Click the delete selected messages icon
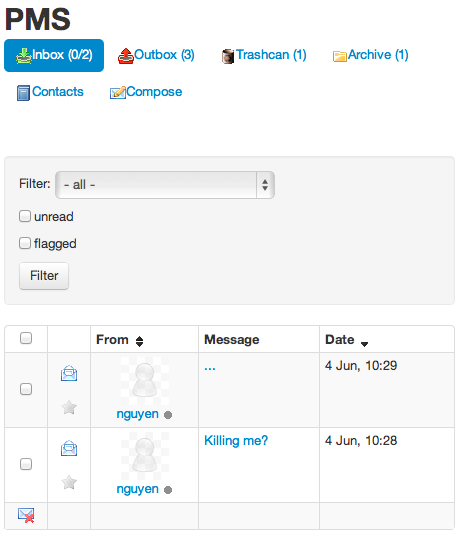Viewport: 459px width, 543px height. (x=26, y=515)
